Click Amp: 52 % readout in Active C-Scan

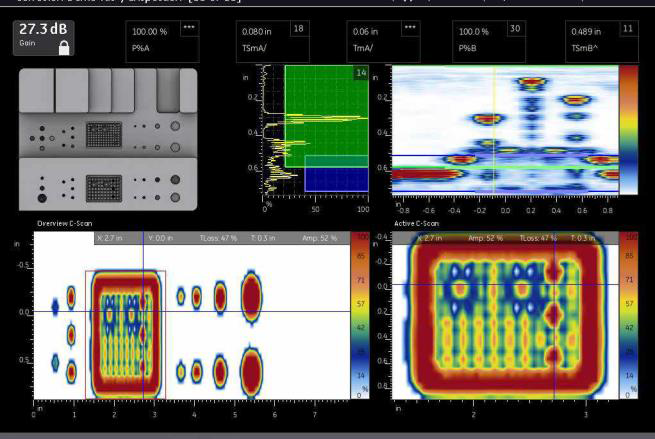click(485, 238)
